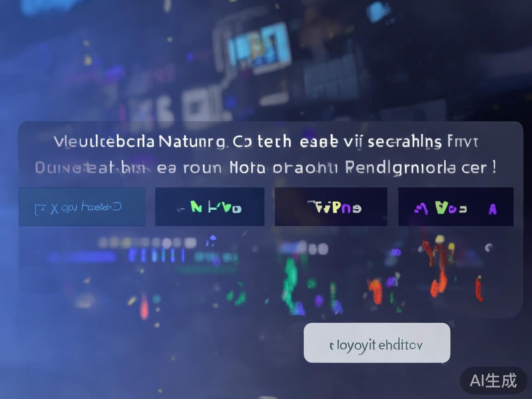This screenshot has height=399, width=532.
Task: Click the red-orange figure with yellow top
Action: pos(439,265)
